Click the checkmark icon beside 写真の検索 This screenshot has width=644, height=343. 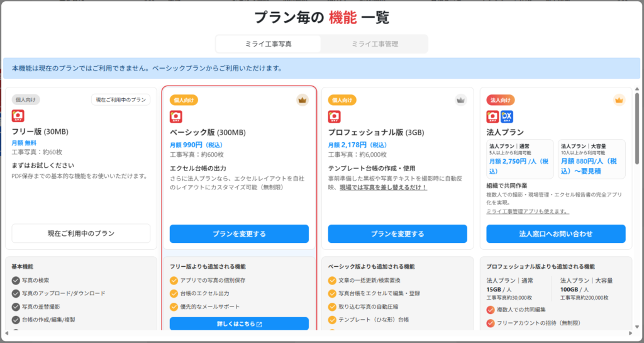[x=16, y=280]
